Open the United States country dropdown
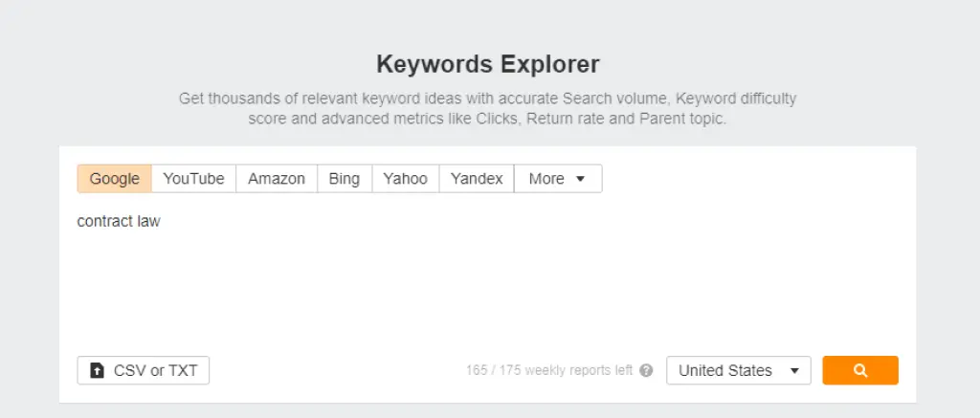The image size is (980, 418). coord(739,370)
